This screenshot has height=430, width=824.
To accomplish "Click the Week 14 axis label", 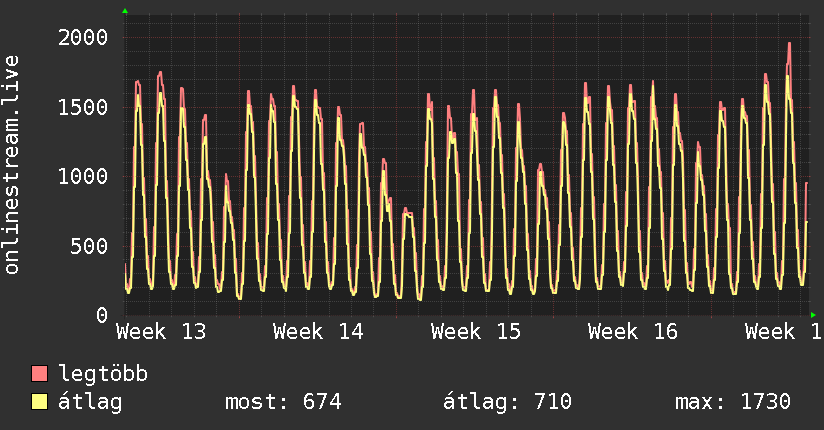I will coord(318,332).
